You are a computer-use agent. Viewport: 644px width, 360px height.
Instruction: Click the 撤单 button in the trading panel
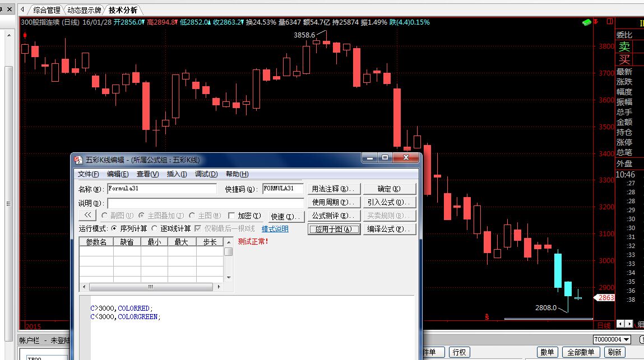[x=547, y=352]
